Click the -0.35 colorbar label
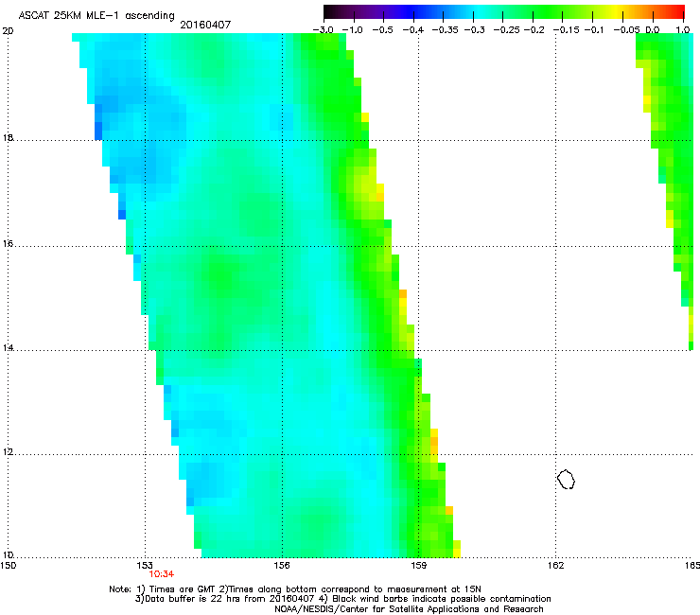This screenshot has width=700, height=615. point(446,30)
